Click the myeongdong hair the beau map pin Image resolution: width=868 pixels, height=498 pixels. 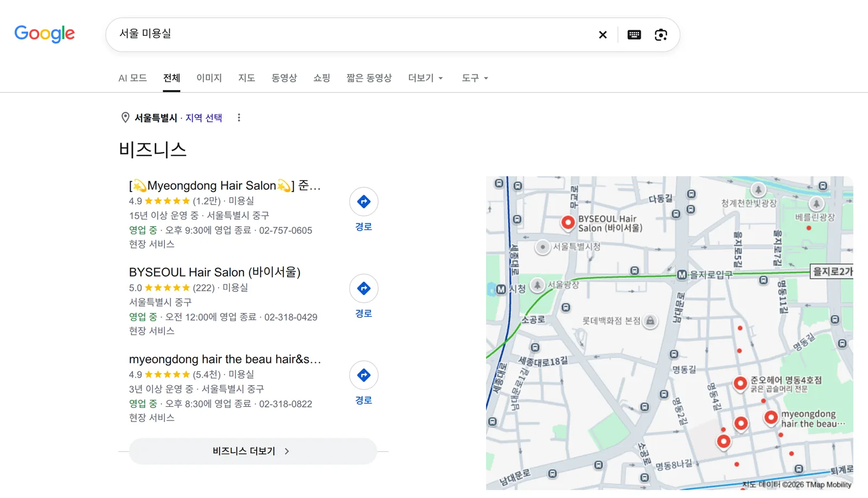pyautogui.click(x=771, y=418)
